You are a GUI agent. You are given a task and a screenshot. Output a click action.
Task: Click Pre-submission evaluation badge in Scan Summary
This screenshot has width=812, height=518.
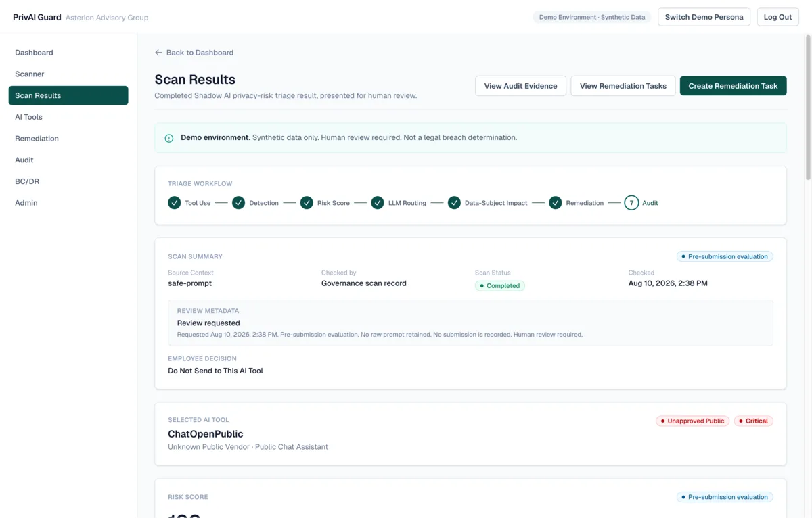click(x=725, y=257)
